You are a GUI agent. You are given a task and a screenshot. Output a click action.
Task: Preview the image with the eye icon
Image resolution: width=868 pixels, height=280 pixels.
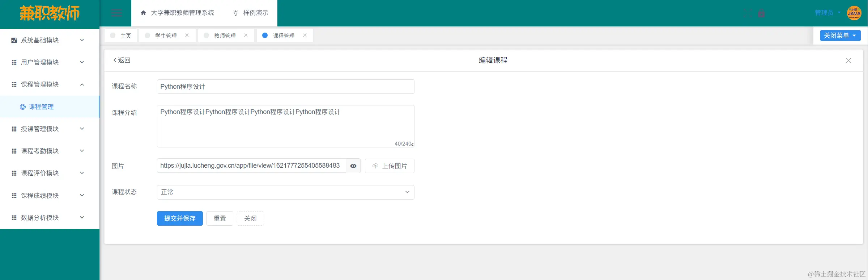tap(353, 166)
